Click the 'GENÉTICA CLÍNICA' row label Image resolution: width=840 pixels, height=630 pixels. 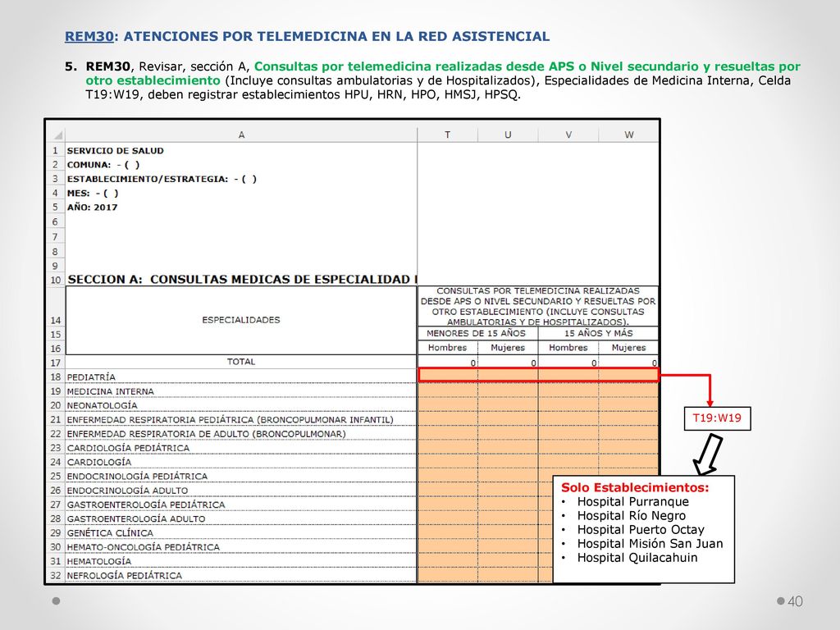click(110, 533)
